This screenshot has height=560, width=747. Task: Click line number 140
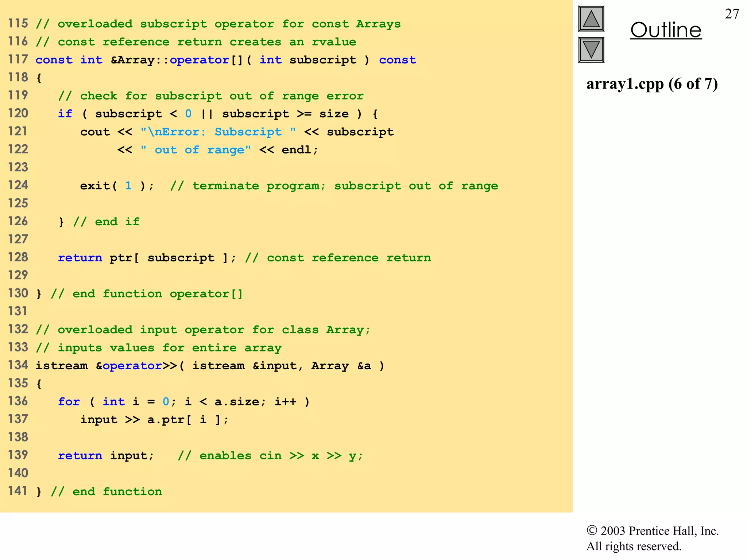(x=18, y=473)
